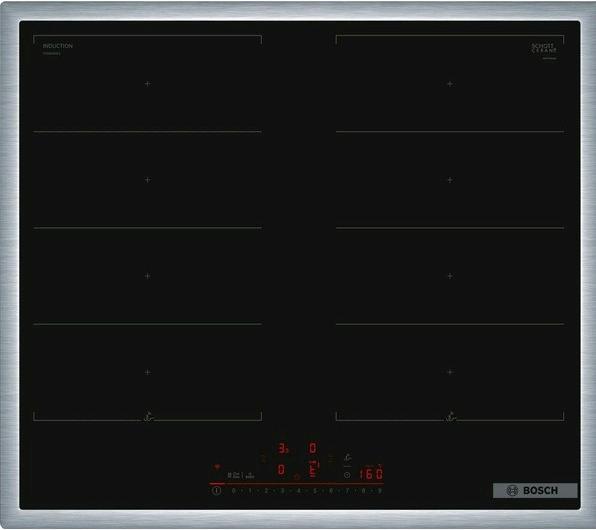This screenshot has width=596, height=530.
Task: Tap the INDUCTION label
Action: click(x=57, y=46)
